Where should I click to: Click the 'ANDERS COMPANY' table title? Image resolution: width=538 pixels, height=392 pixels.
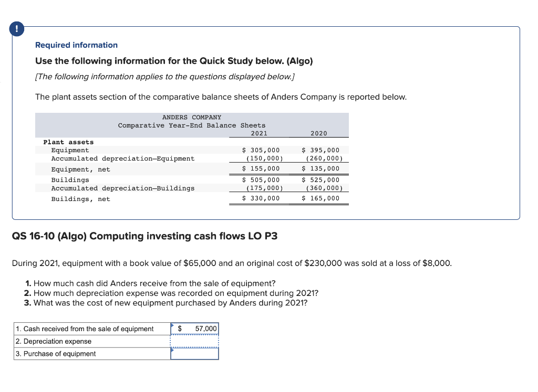pos(192,117)
